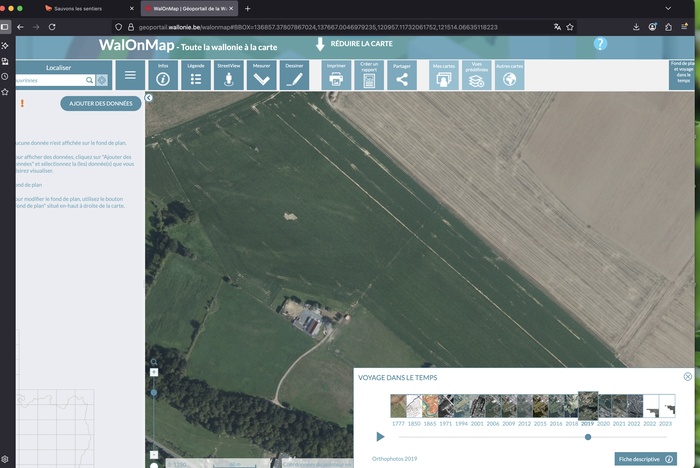The image size is (700, 468).
Task: Open Mes cartes
Action: [443, 76]
